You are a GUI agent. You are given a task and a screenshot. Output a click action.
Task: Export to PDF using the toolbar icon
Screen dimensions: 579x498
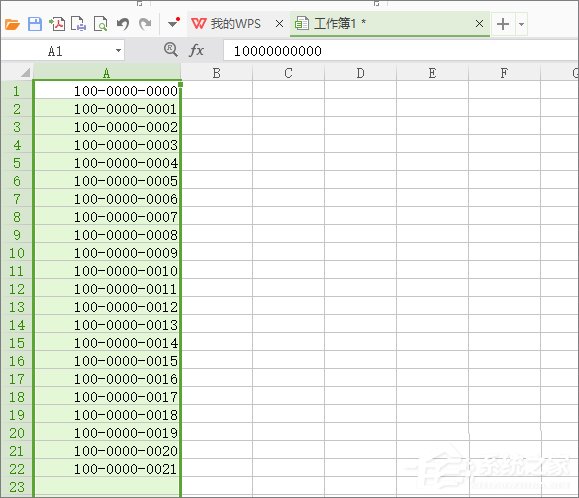coord(57,24)
